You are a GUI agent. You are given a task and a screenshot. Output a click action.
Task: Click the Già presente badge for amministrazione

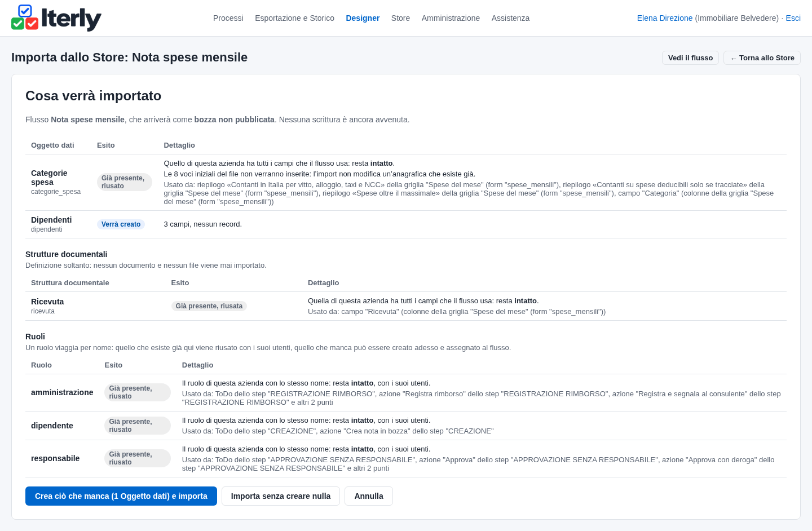[x=138, y=392]
